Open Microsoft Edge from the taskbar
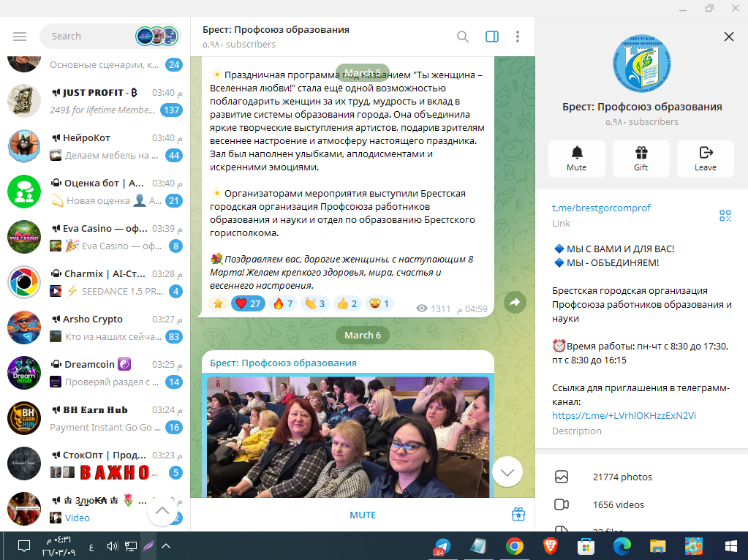Image resolution: width=748 pixels, height=560 pixels. (622, 546)
